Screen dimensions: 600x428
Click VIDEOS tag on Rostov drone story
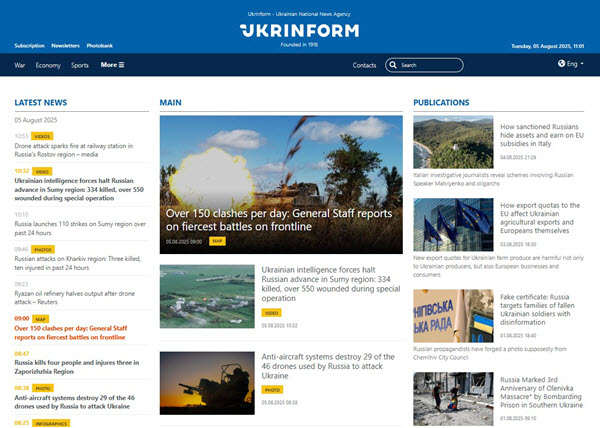[42, 136]
